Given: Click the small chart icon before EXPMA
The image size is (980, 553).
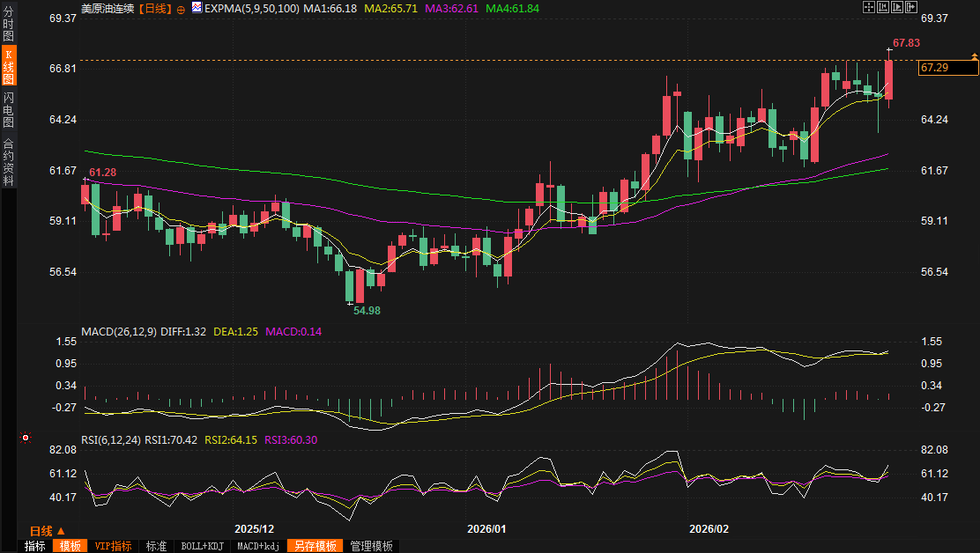Looking at the screenshot, I should (x=197, y=7).
